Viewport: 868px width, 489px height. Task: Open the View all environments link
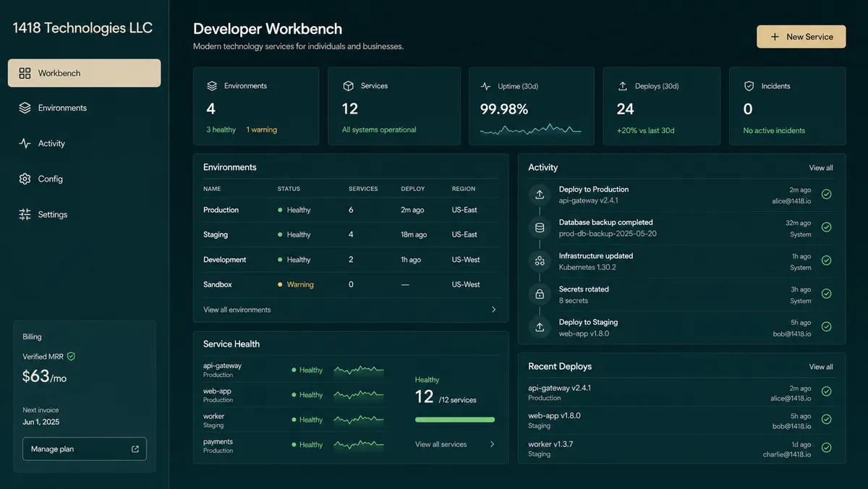237,310
